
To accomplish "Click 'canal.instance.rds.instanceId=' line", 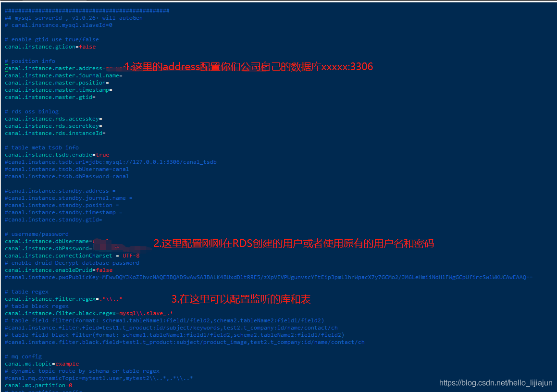I will click(x=55, y=133).
